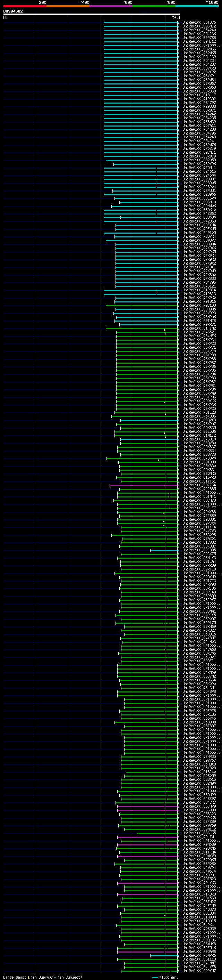Select hit UniRef100_B4W704

tap(199, 867)
